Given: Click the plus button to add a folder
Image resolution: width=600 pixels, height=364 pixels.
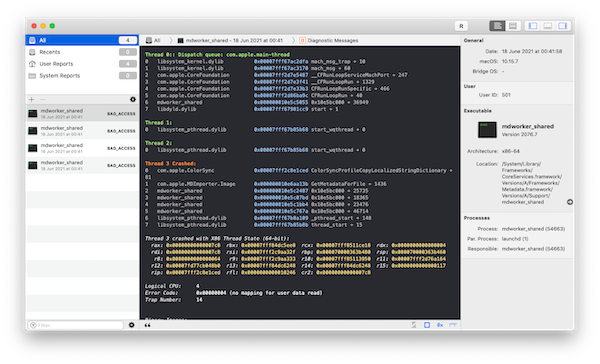Looking at the screenshot, I should tap(31, 100).
